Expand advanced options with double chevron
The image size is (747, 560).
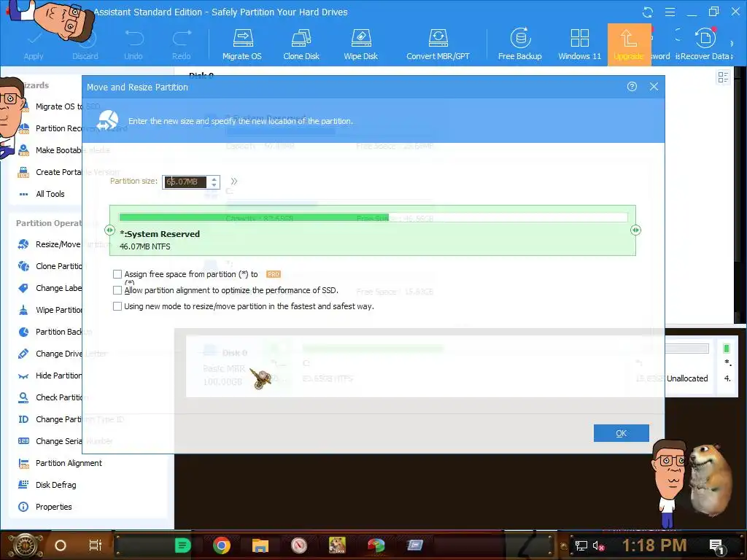point(234,181)
